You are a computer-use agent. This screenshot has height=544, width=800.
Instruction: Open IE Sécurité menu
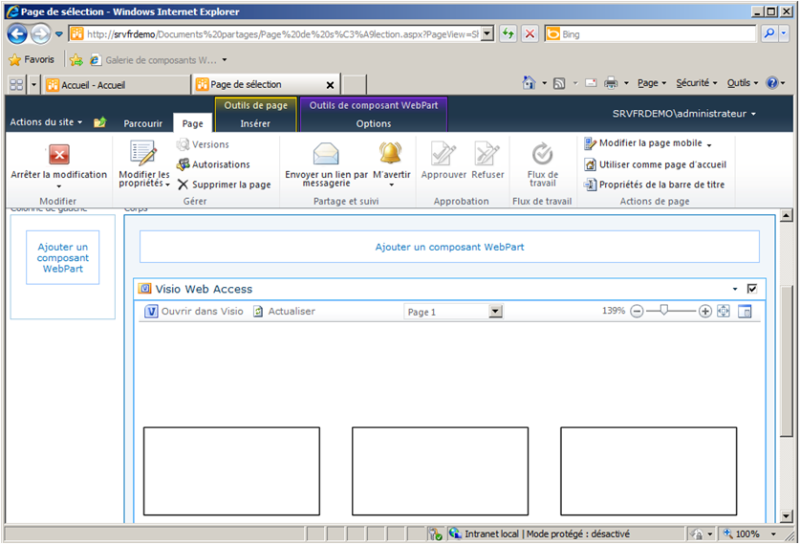point(696,83)
